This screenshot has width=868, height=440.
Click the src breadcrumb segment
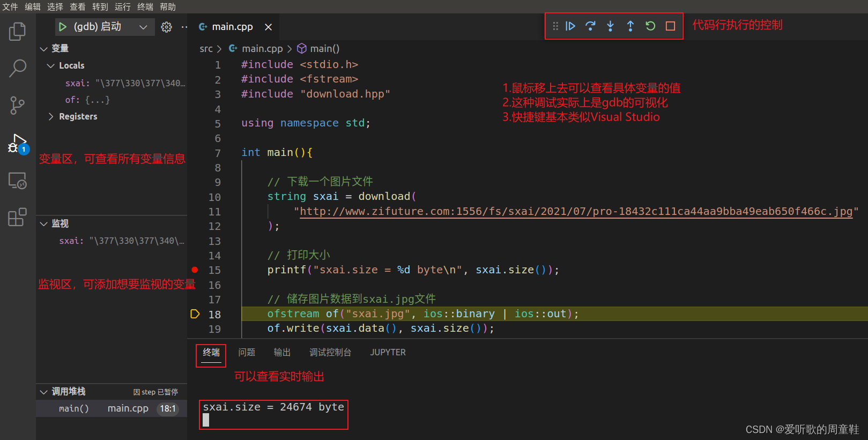coord(206,49)
